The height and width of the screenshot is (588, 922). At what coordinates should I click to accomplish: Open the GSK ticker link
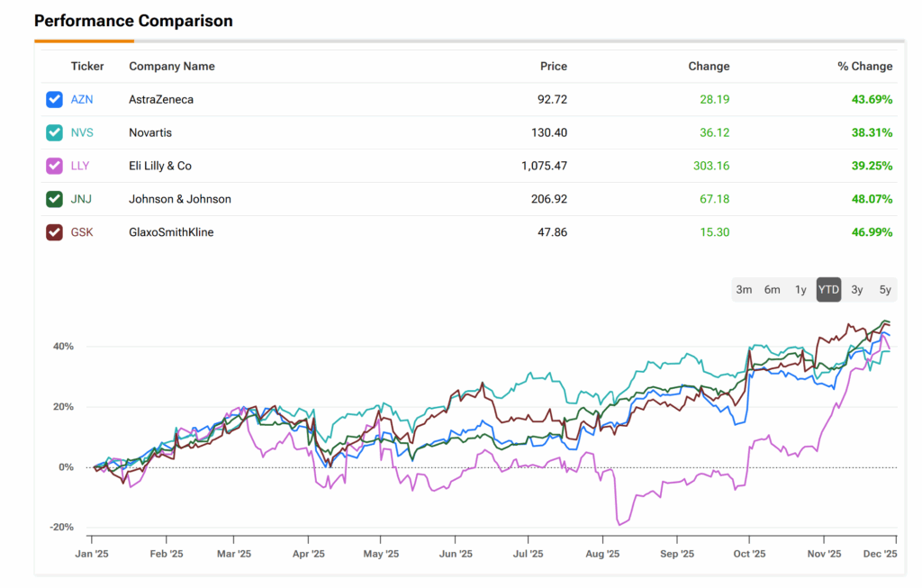[x=82, y=232]
